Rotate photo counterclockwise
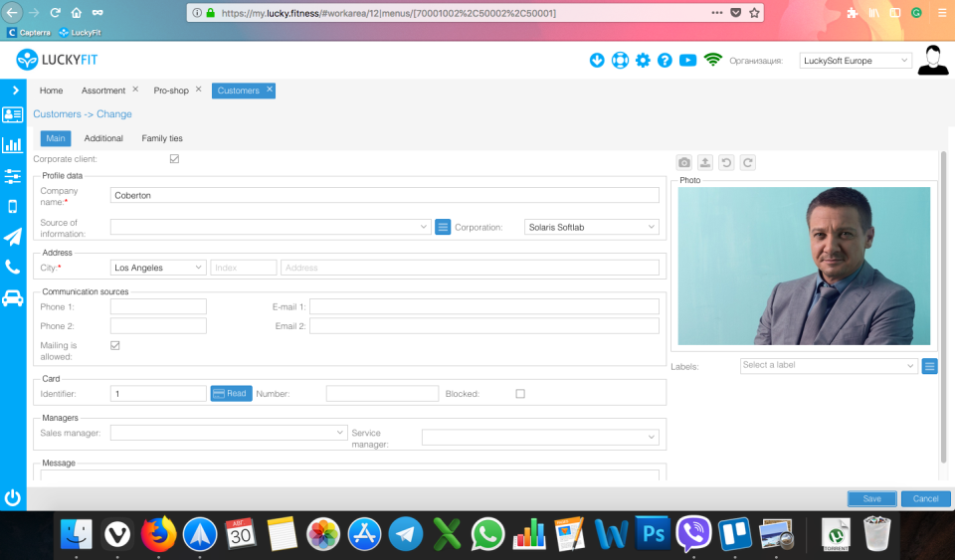This screenshot has height=560, width=955. tap(726, 162)
